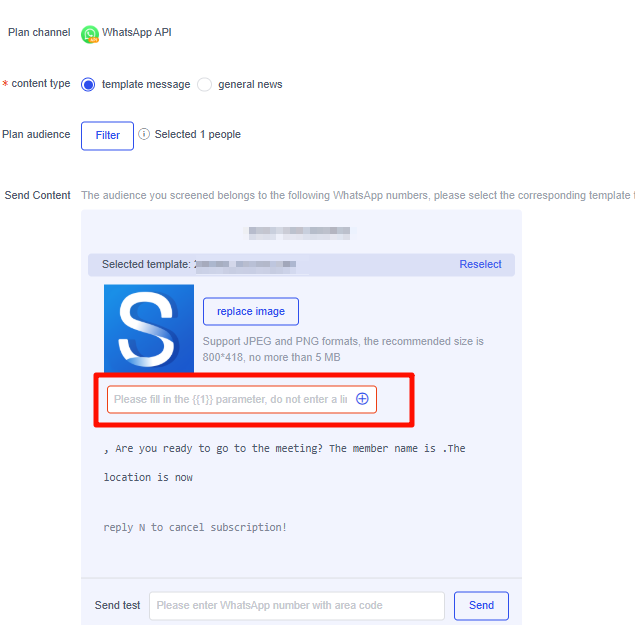Viewport: 635px width, 625px height.
Task: Click the Selected 1 people text
Action: [198, 134]
